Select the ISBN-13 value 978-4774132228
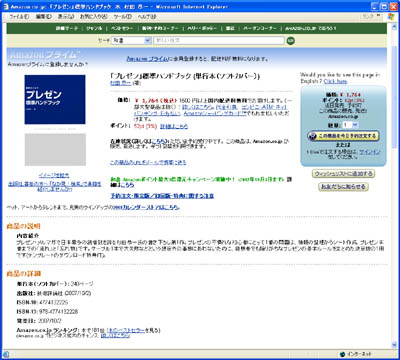The image size is (400, 360). click(x=59, y=312)
